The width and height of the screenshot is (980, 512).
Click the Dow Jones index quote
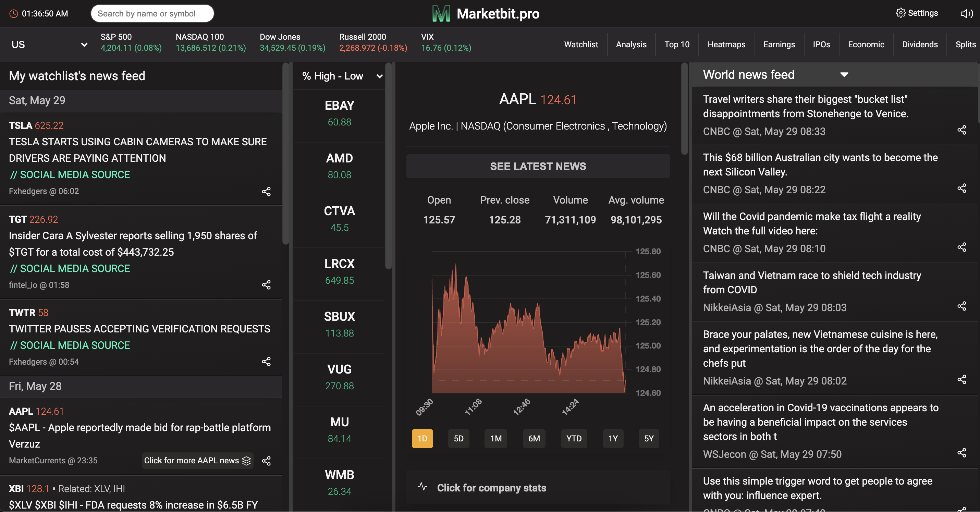(x=293, y=42)
